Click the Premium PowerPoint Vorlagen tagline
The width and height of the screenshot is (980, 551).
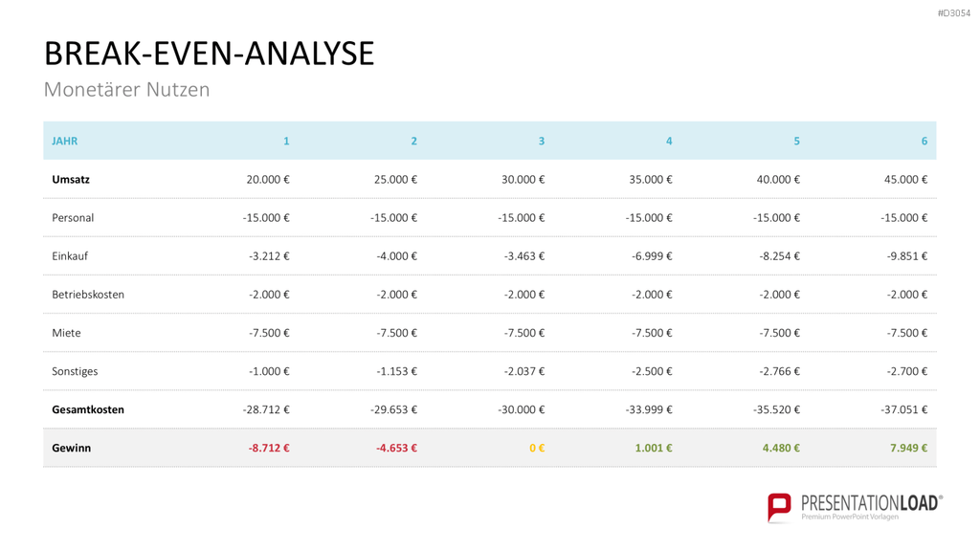pos(850,518)
